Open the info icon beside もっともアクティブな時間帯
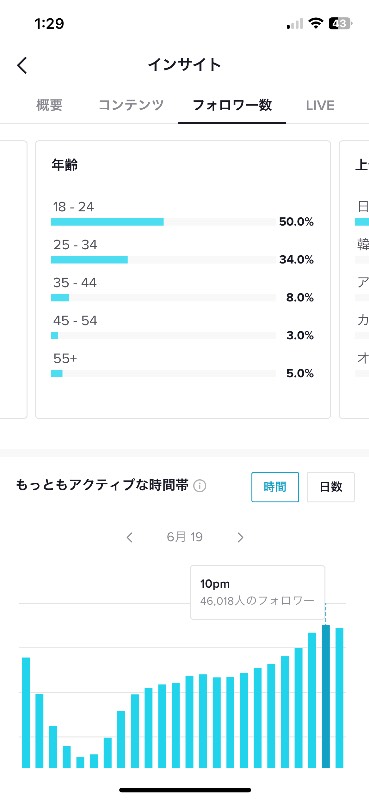The image size is (369, 800). [x=200, y=486]
